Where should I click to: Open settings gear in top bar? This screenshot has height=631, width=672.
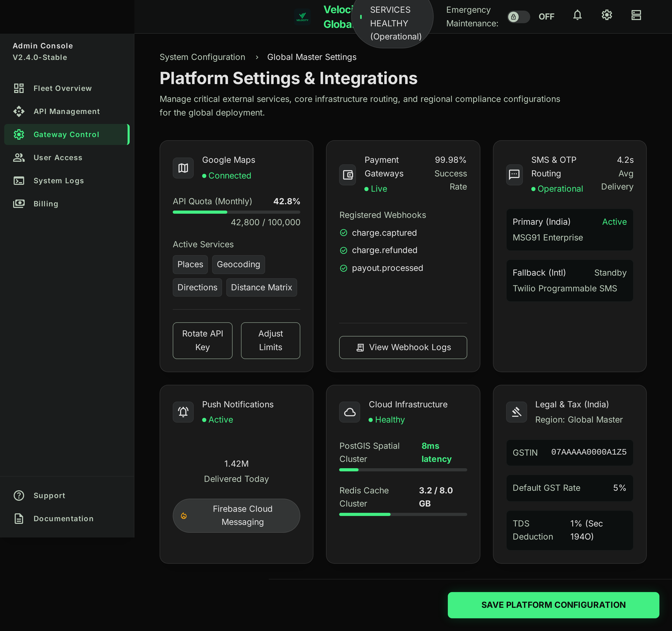(x=607, y=16)
